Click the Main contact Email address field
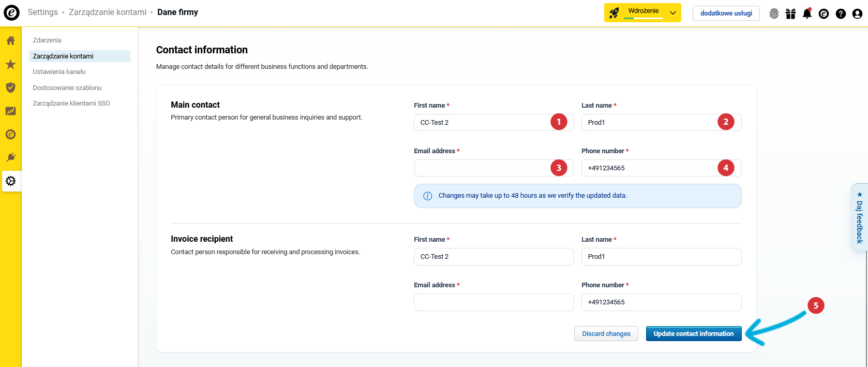This screenshot has width=868, height=367. tap(481, 168)
